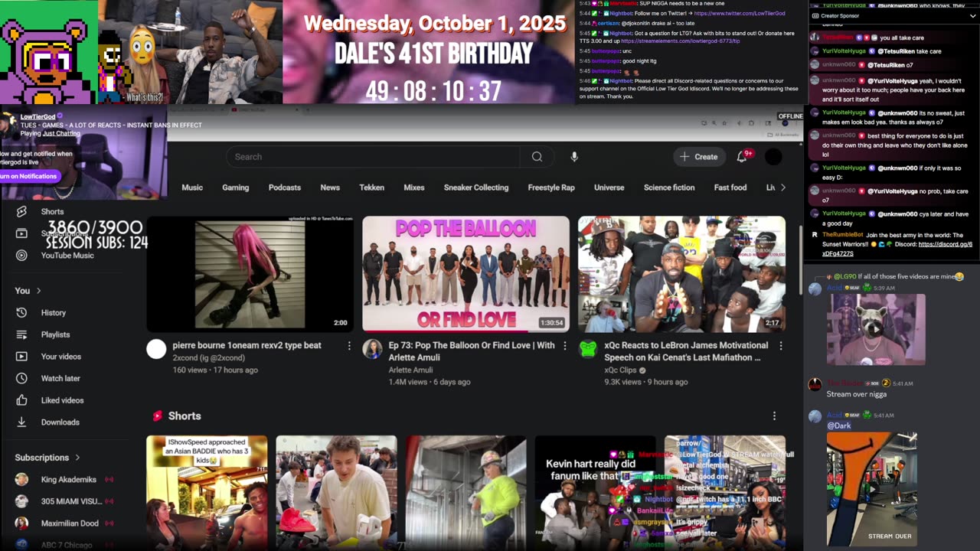Open options for xQc Reacts video

point(781,346)
